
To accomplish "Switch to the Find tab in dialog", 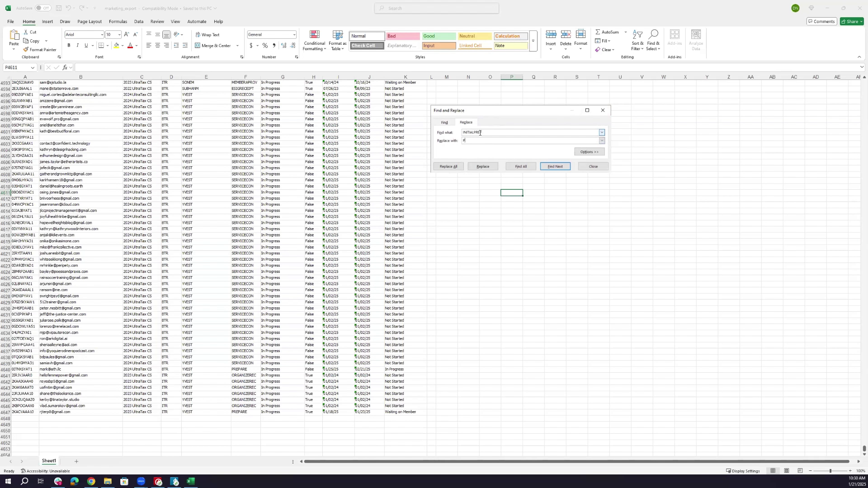I will [x=444, y=122].
